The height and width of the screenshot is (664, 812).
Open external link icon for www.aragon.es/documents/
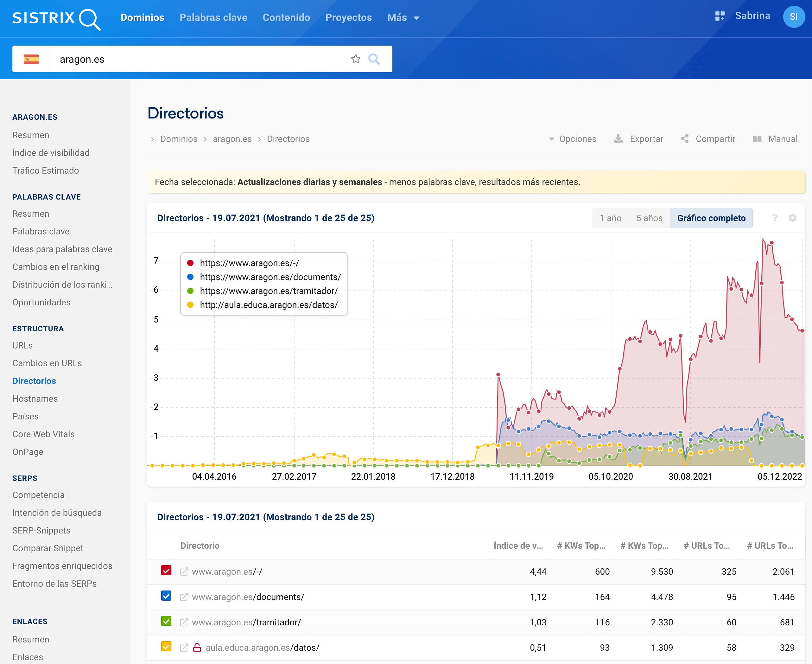coord(184,597)
